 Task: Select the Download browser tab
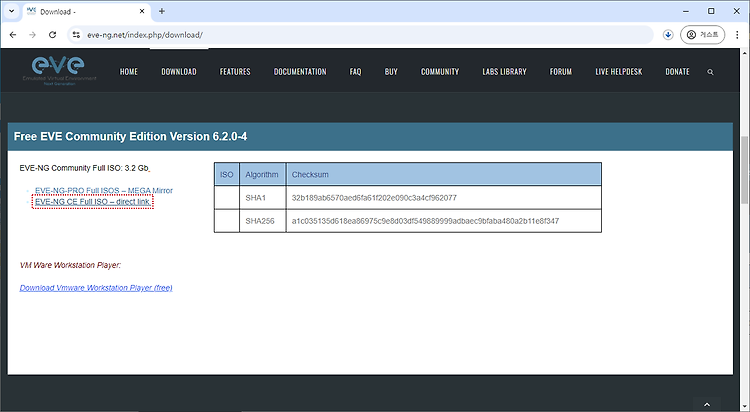click(86, 11)
